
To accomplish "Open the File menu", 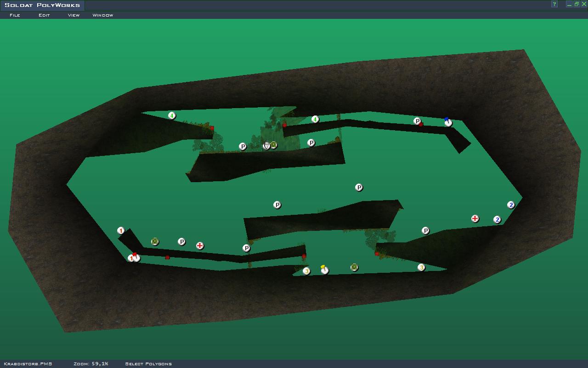I will pyautogui.click(x=15, y=15).
